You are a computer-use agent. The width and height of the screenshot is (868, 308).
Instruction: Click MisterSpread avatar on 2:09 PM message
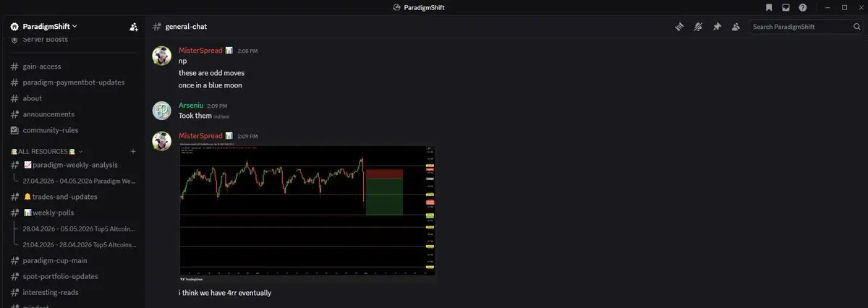(x=161, y=141)
